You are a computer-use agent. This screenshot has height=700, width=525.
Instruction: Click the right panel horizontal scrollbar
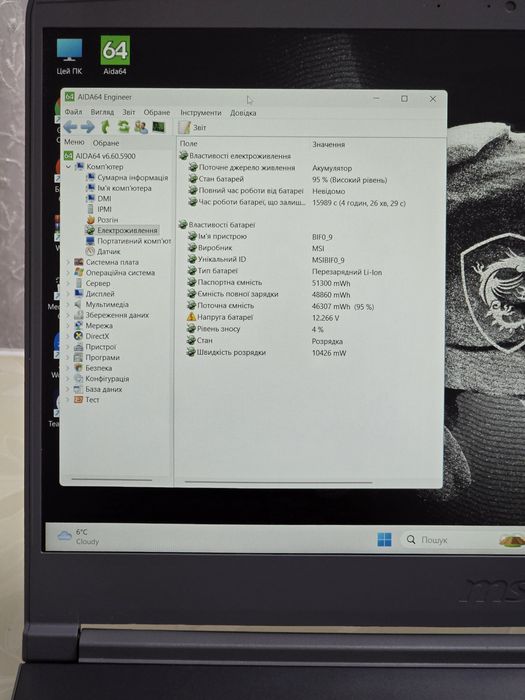[278, 482]
